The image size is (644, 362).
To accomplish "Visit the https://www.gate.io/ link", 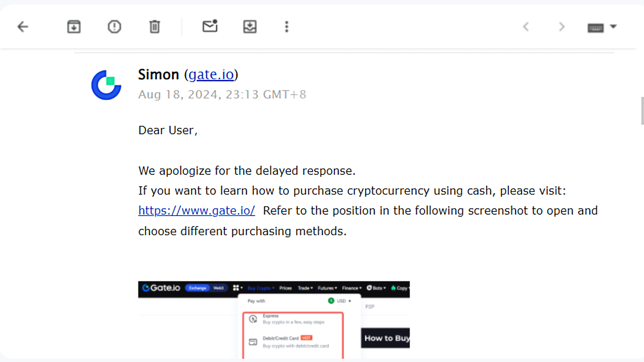I will click(x=196, y=210).
